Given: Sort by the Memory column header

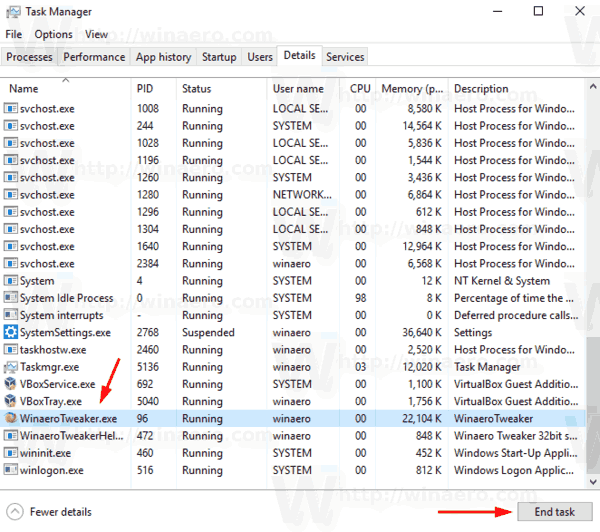Looking at the screenshot, I should coord(412,88).
